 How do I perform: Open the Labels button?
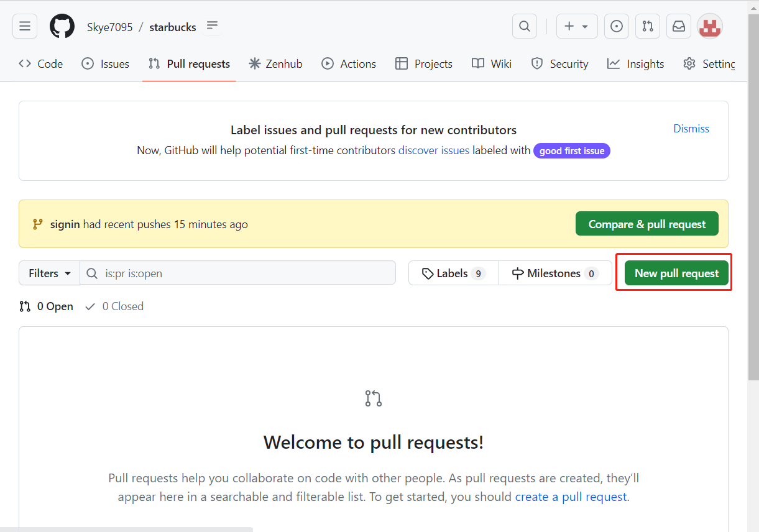454,273
